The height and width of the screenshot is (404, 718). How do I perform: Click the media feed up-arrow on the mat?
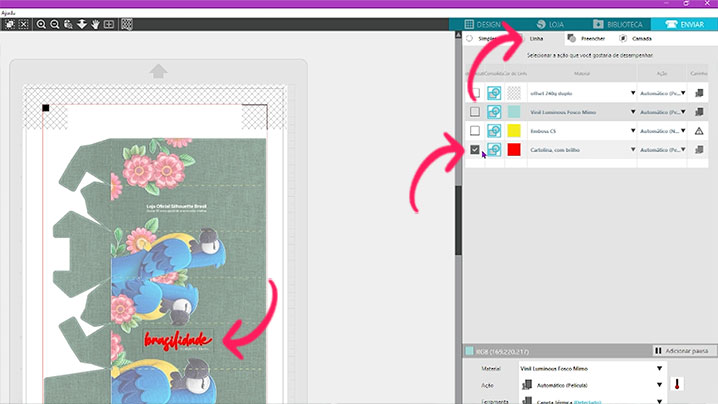click(x=158, y=71)
